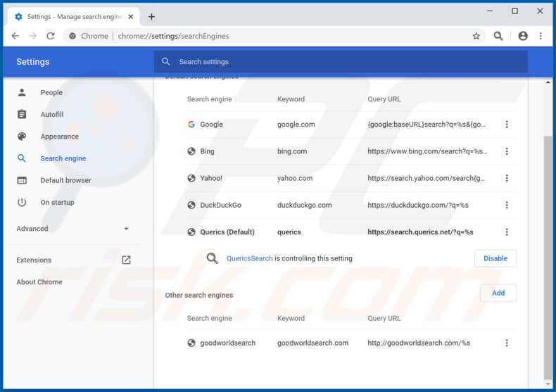This screenshot has width=556, height=392.
Task: Select Appearance in the settings sidebar
Action: (59, 137)
